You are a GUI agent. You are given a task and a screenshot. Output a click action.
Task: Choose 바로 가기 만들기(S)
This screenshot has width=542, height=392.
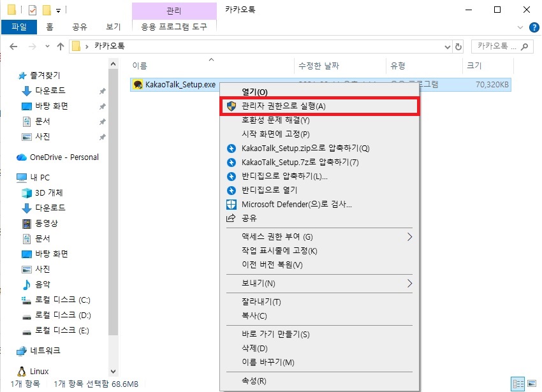coord(319,334)
